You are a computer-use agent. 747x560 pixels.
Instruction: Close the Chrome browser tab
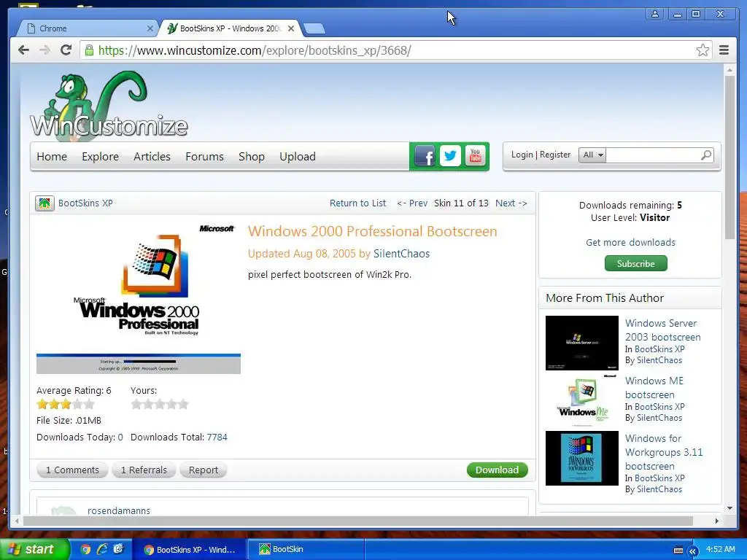click(x=150, y=28)
